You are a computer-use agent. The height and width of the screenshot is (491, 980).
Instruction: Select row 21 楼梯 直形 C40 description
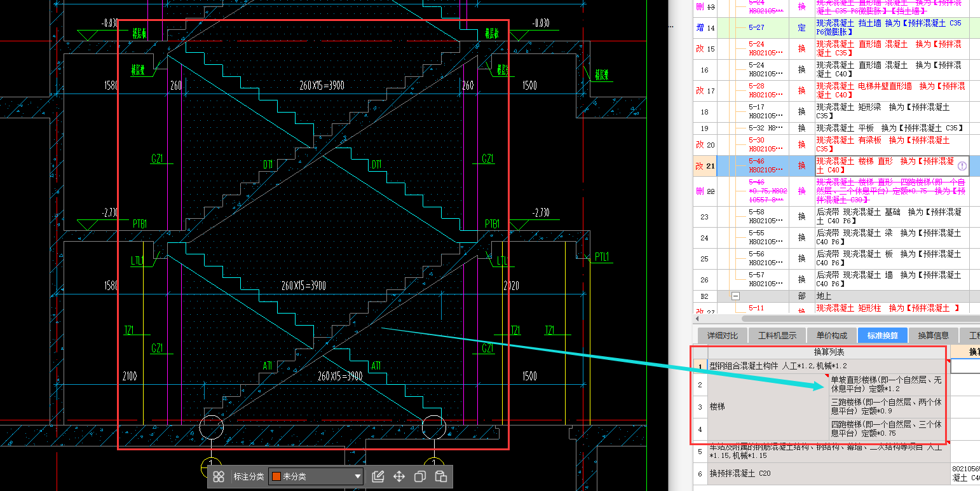click(x=892, y=165)
